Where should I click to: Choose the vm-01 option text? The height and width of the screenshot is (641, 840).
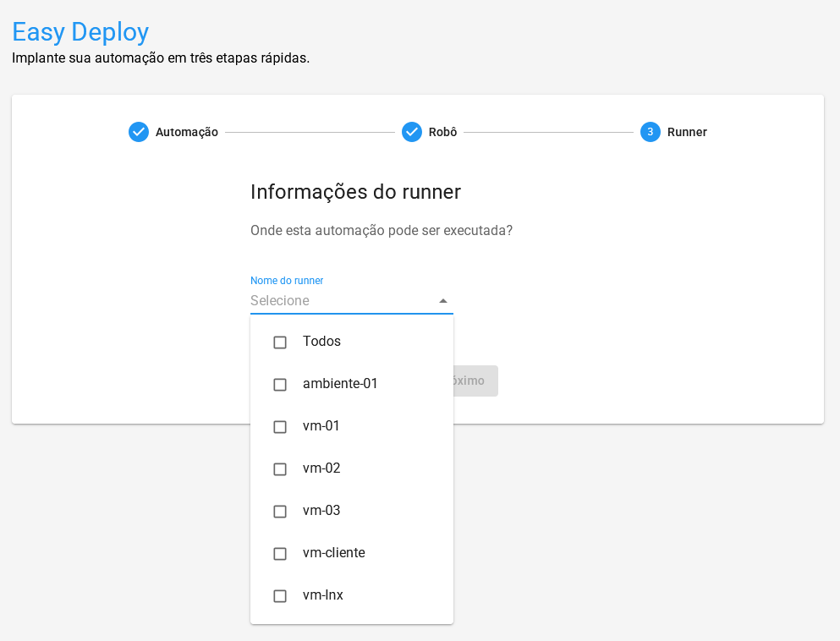[321, 426]
